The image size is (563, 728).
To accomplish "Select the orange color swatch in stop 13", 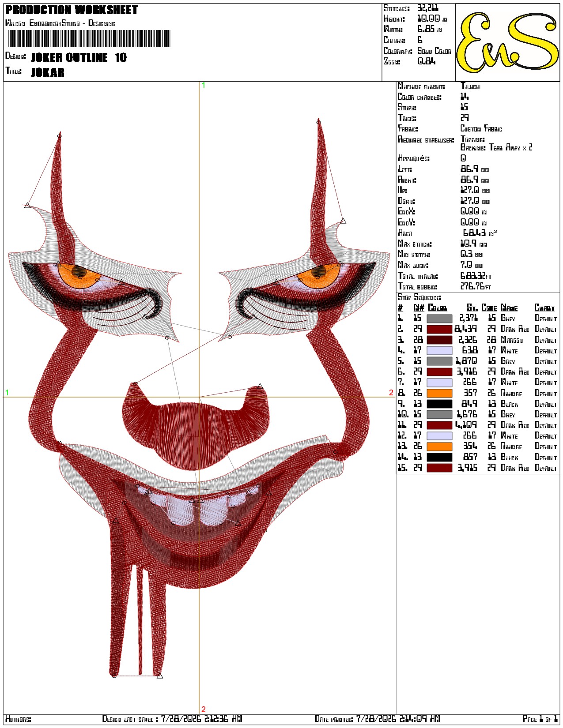I will pos(439,447).
